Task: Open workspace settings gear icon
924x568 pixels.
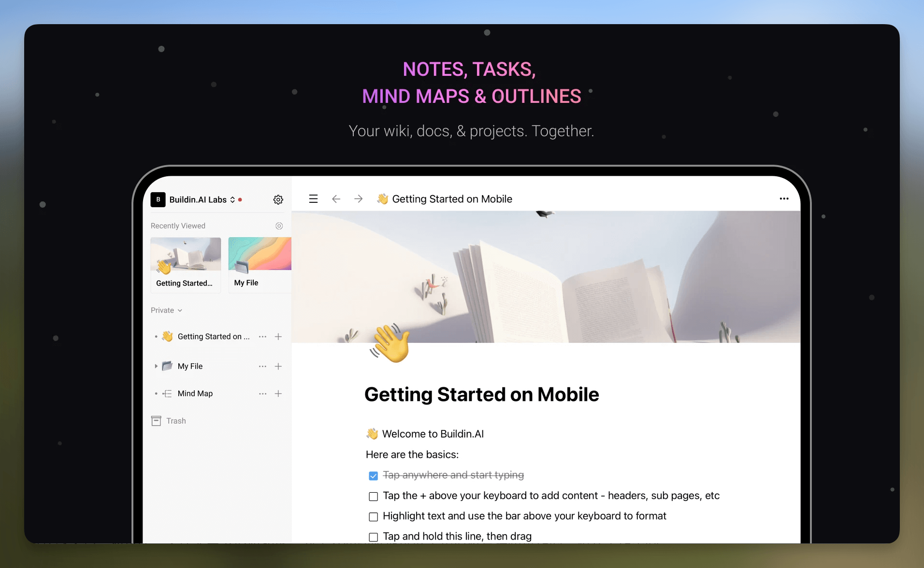Action: [x=278, y=200]
